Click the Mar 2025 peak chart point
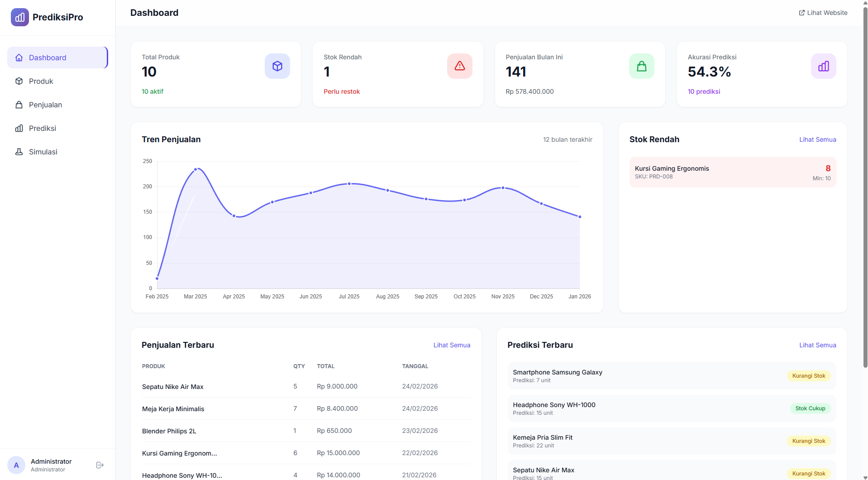Image resolution: width=868 pixels, height=480 pixels. pyautogui.click(x=196, y=170)
